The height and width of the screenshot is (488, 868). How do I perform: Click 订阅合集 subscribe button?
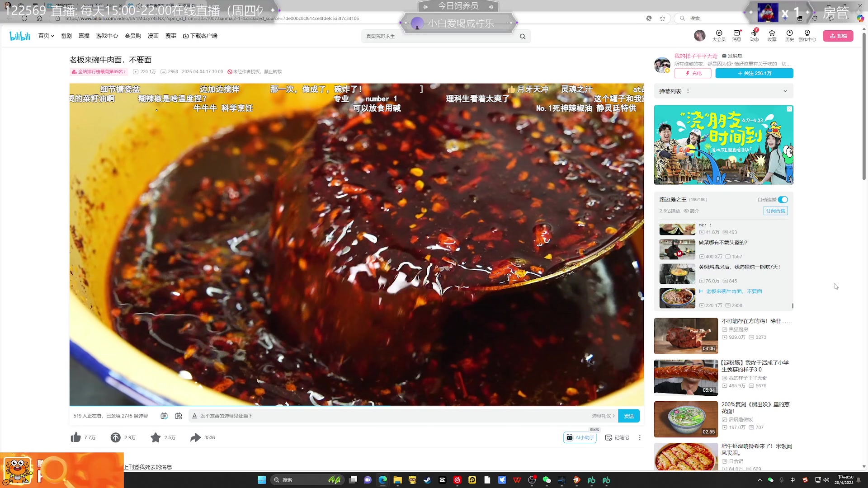(x=776, y=211)
